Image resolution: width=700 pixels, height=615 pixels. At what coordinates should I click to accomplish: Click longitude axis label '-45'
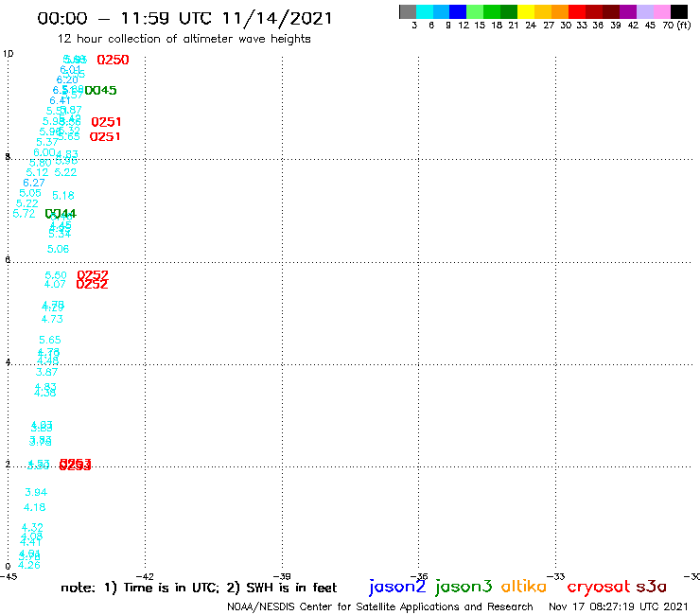9,576
